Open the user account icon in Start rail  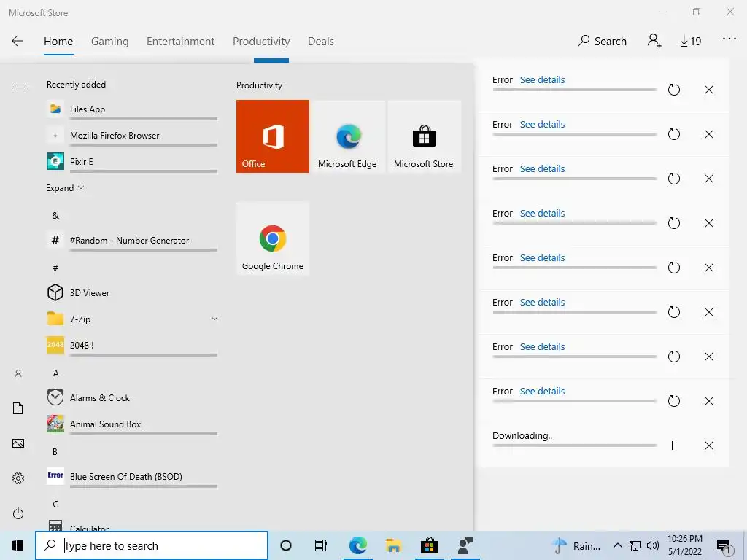tap(18, 374)
